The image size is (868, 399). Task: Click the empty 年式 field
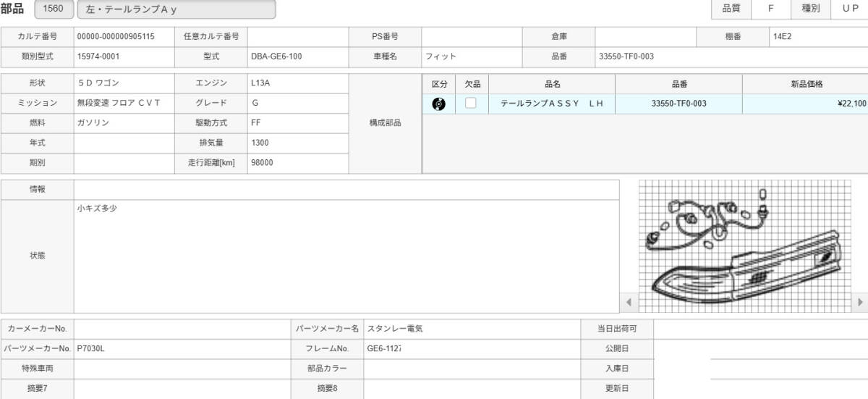click(124, 143)
